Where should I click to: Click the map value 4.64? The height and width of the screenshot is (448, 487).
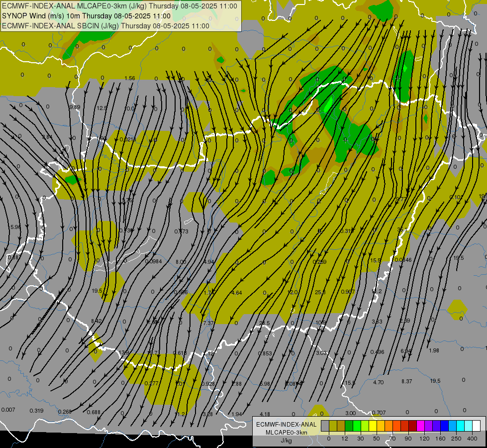click(237, 293)
